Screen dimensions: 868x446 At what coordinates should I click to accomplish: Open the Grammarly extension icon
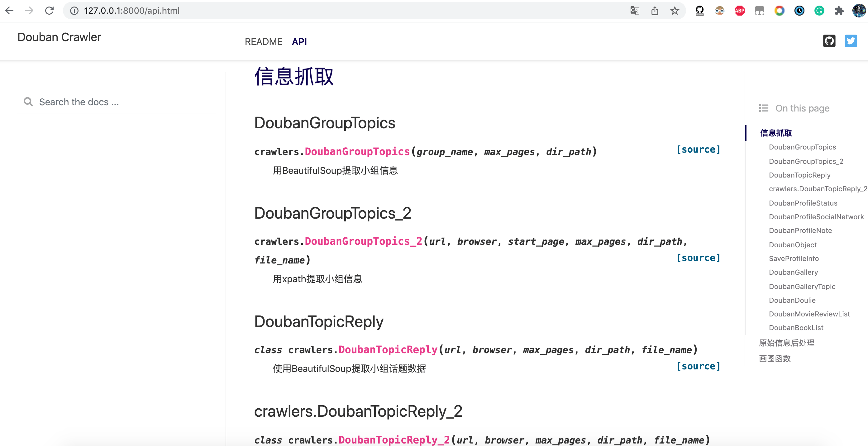coord(819,11)
